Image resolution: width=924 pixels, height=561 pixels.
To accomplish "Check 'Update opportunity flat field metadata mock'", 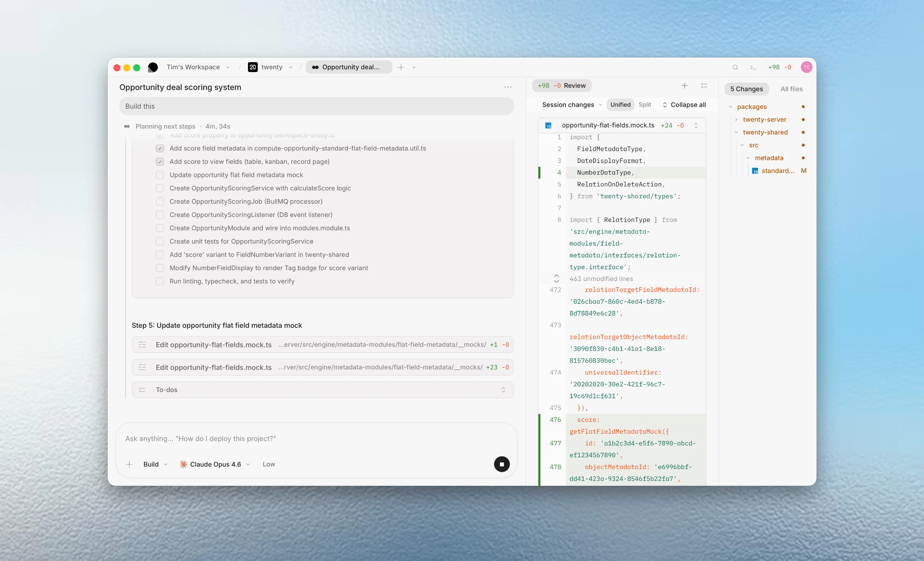I will [x=160, y=175].
